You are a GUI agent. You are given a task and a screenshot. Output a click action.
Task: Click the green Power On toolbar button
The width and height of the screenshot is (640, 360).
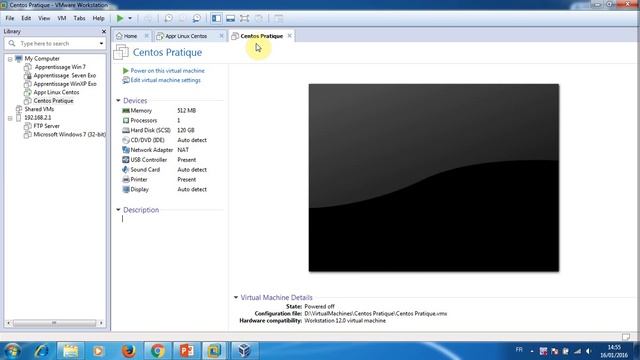click(120, 18)
